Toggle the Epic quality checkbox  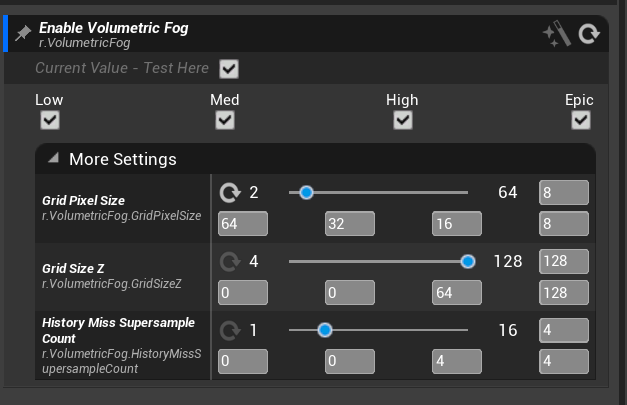coord(580,120)
